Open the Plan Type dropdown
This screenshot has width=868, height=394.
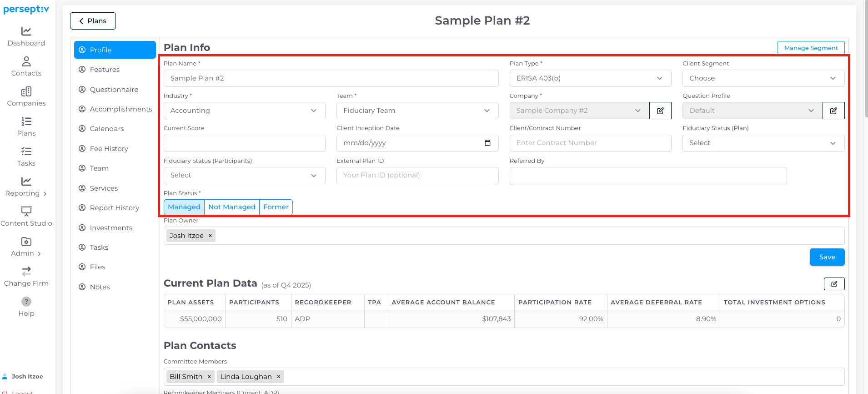(x=590, y=78)
